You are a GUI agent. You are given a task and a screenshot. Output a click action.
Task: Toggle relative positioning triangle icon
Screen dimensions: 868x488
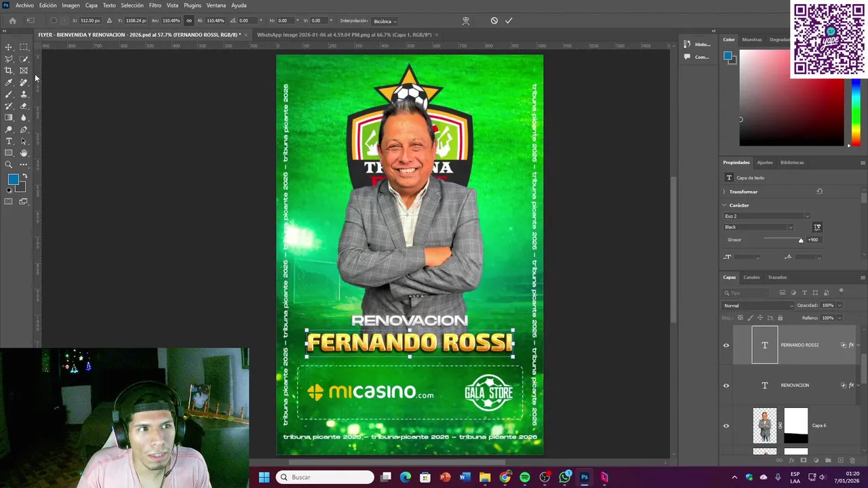coord(109,20)
